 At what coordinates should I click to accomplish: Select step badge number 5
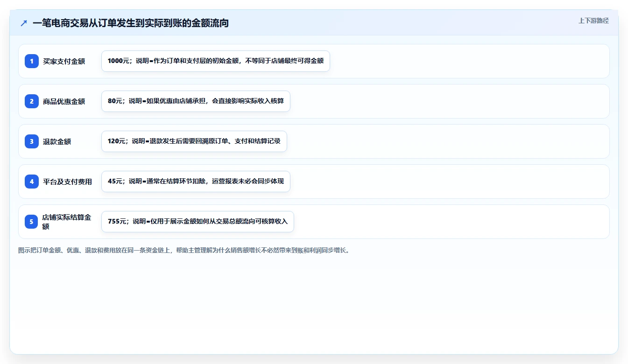[32, 222]
